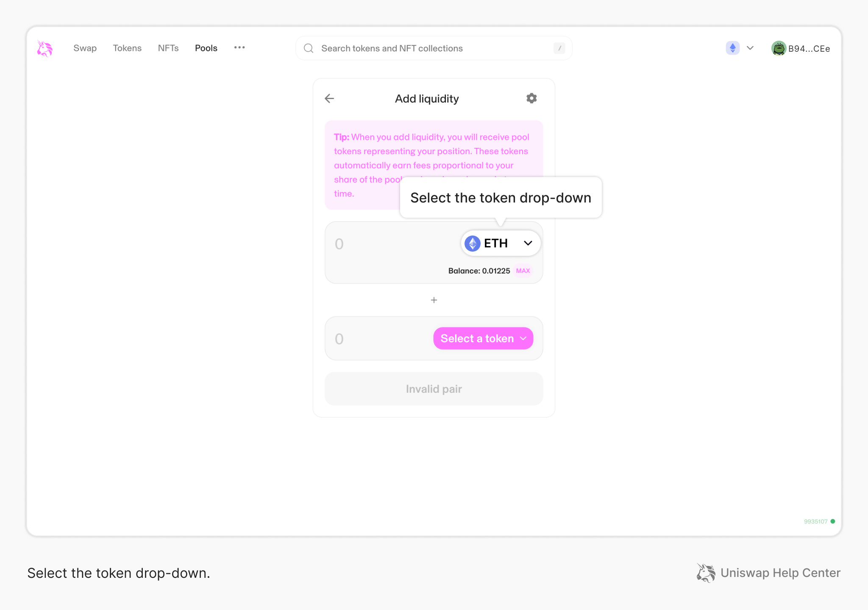
Task: Click the plus icon between token fields
Action: [x=434, y=300]
